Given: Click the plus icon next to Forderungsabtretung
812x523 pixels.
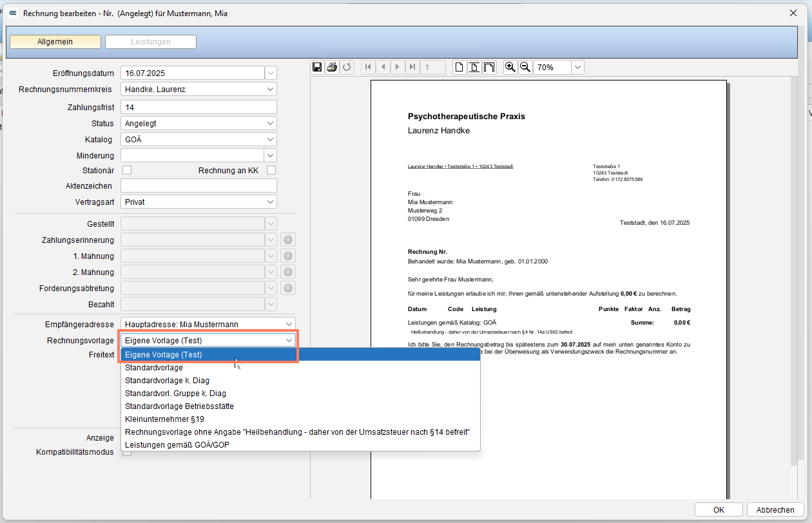Looking at the screenshot, I should (x=289, y=288).
